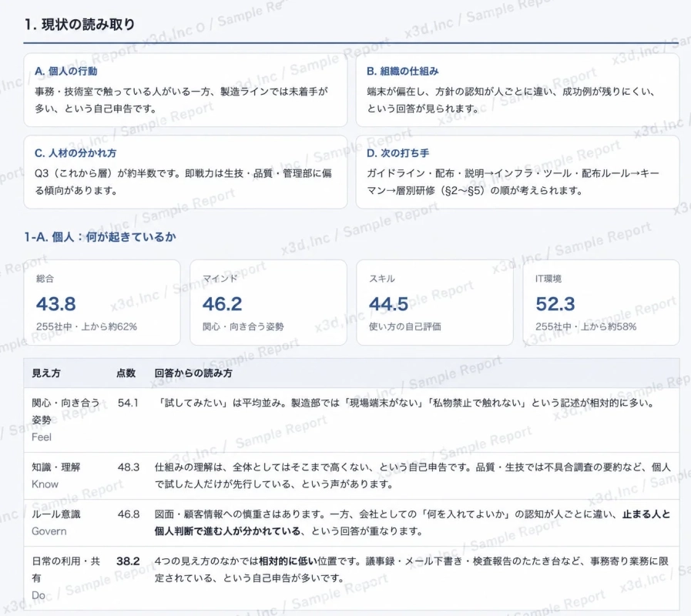Click the '255社中・上から約58%' caption
The image size is (691, 616).
tap(585, 326)
